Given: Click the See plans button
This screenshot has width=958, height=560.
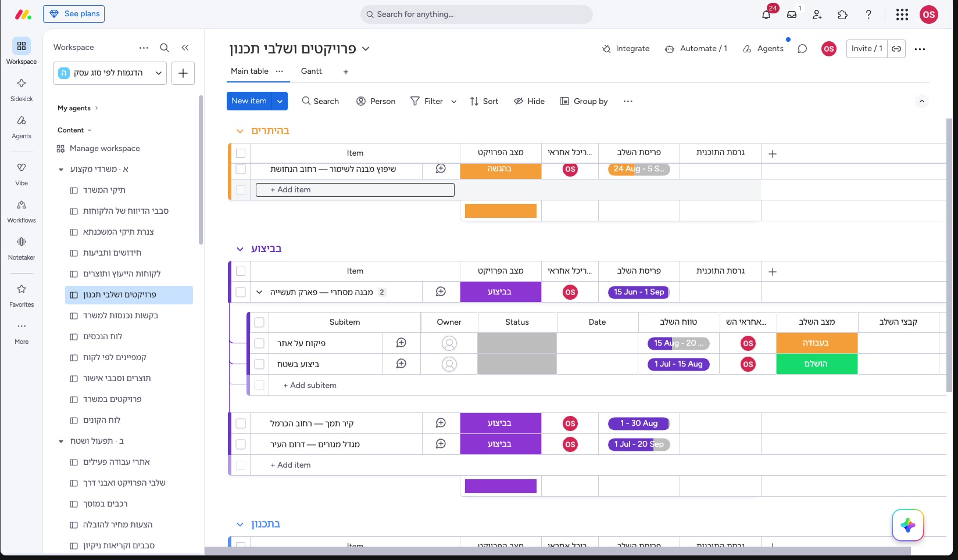Looking at the screenshot, I should [74, 14].
